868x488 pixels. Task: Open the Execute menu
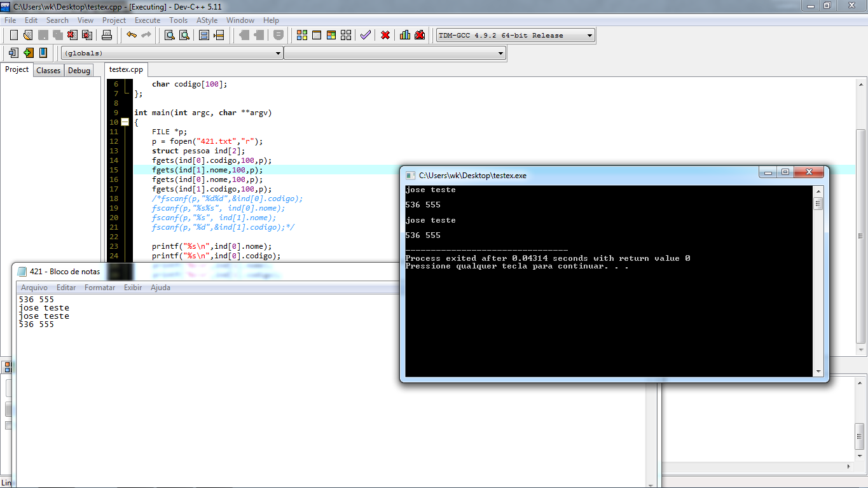148,20
